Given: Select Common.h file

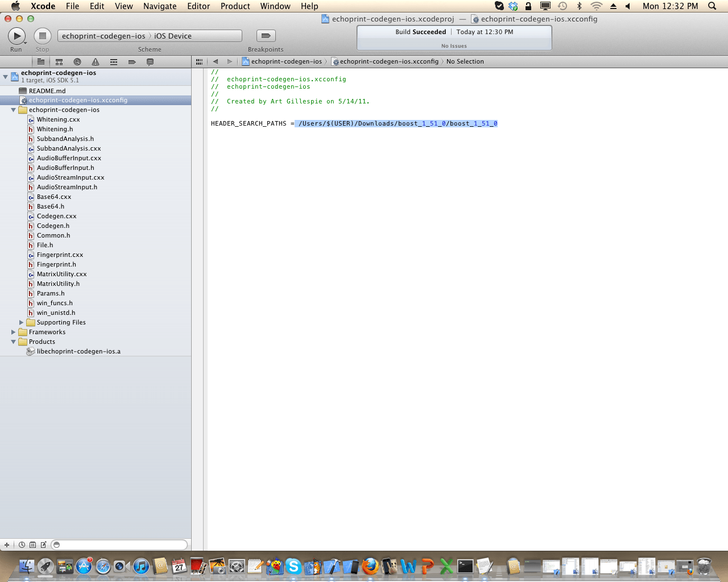Looking at the screenshot, I should 96,235.
